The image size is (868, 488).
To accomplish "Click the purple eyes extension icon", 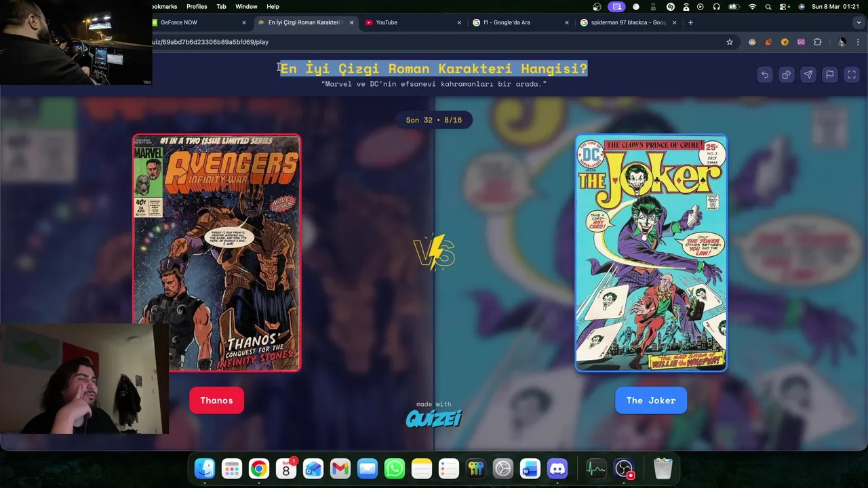I will tap(801, 42).
